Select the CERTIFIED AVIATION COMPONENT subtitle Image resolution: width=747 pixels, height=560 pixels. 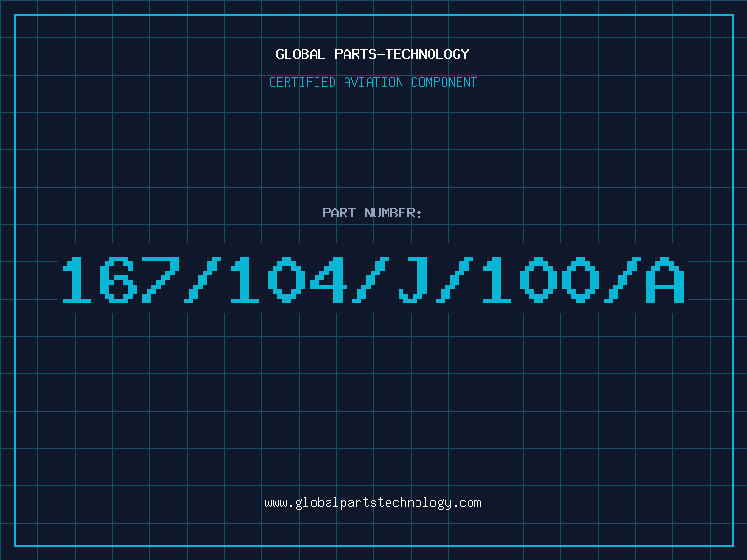373,82
